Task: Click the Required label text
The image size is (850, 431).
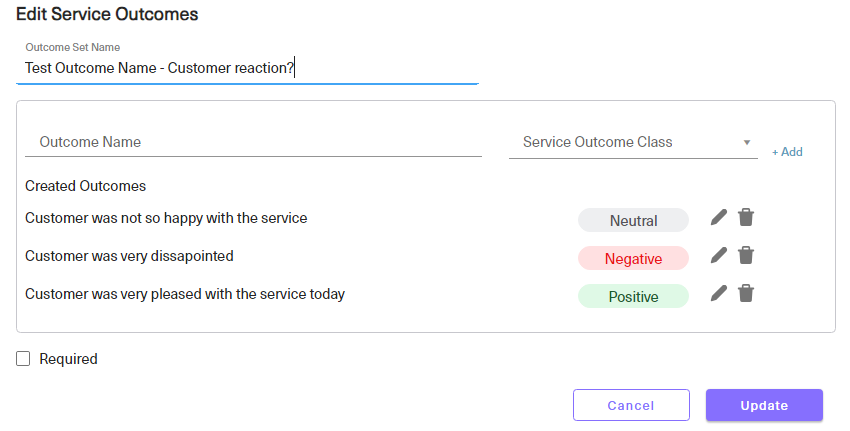Action: click(68, 359)
